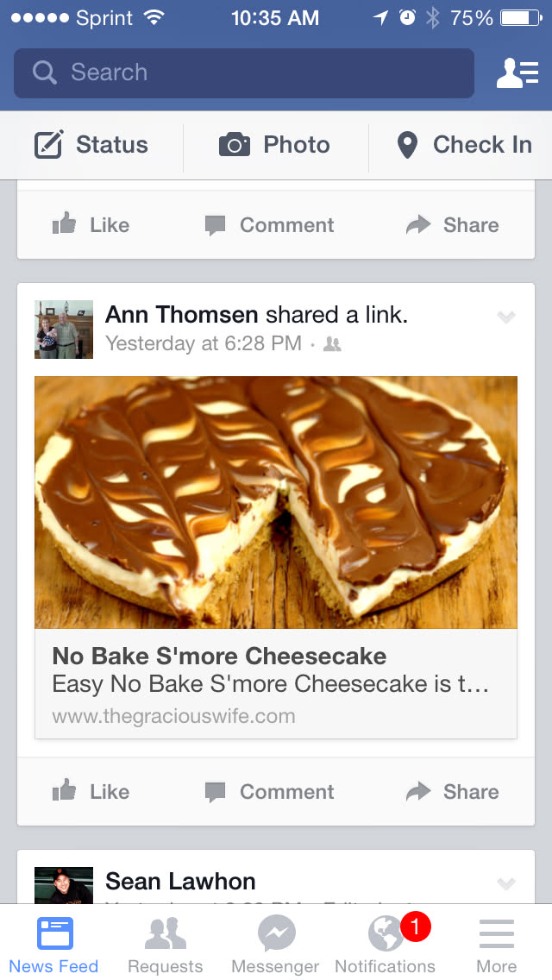This screenshot has height=980, width=552.
Task: Comment on Ann Thomsen's shared link
Action: tap(269, 791)
